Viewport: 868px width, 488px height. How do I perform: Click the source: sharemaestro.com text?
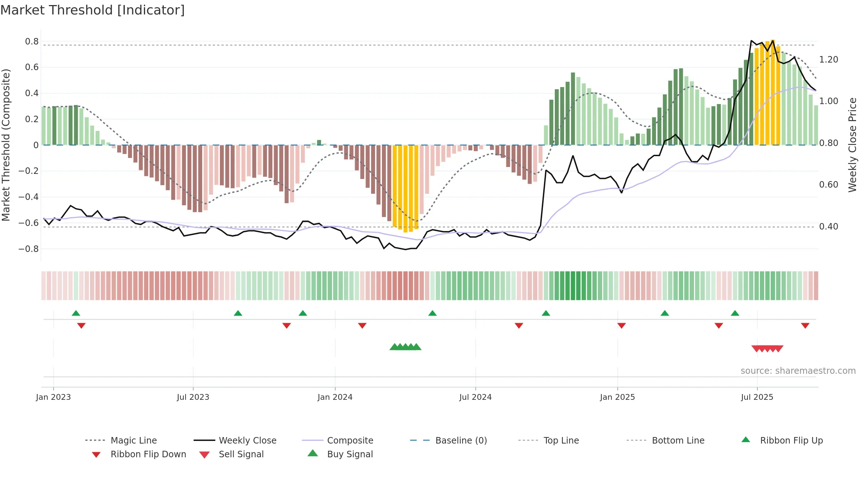(798, 371)
